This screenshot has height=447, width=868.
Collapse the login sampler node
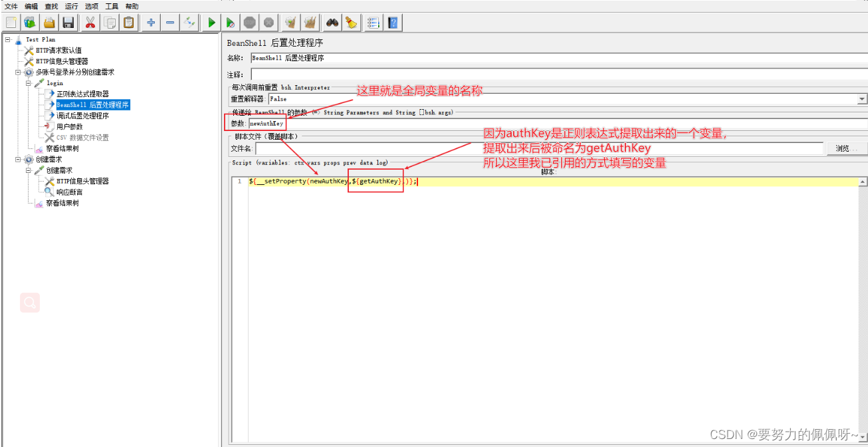[29, 83]
